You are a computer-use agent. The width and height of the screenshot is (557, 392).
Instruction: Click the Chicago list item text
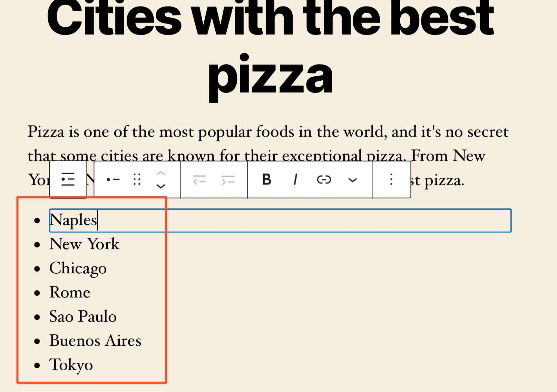78,268
